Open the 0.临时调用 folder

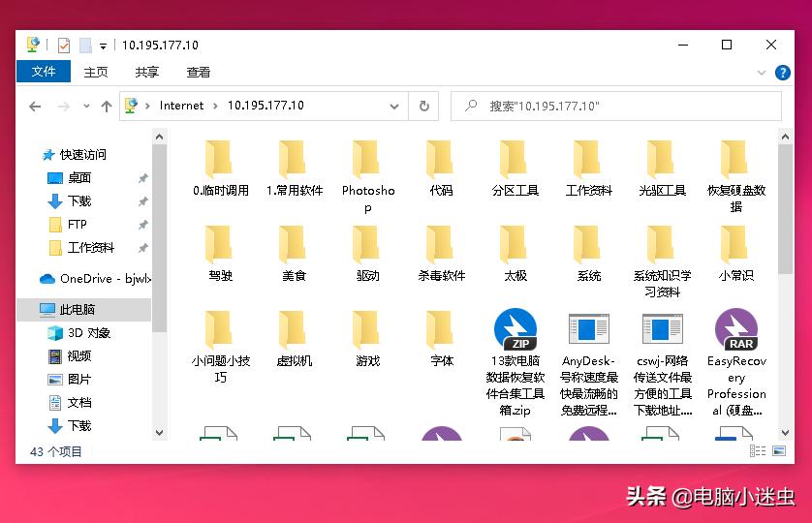point(221,169)
